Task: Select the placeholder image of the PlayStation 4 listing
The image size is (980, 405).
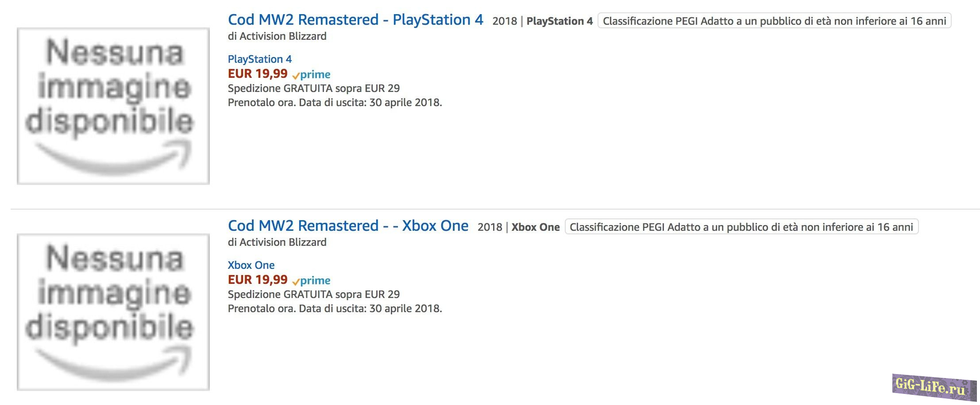Action: (113, 106)
